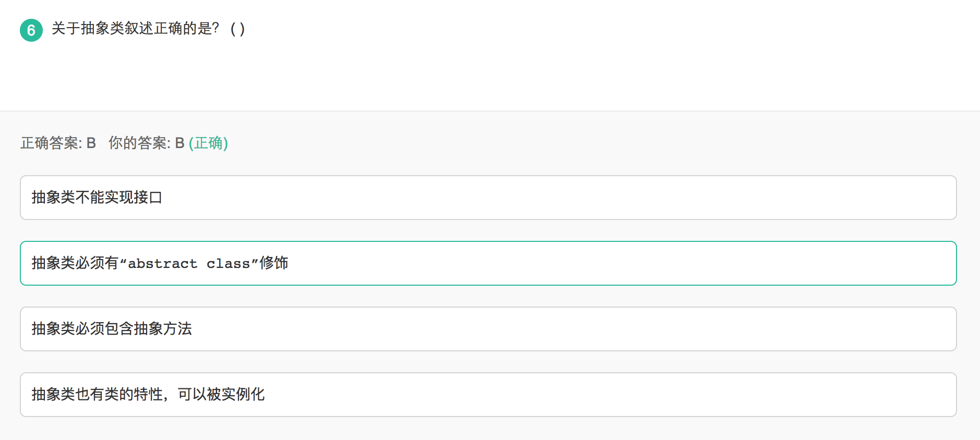Image resolution: width=980 pixels, height=440 pixels.
Task: Click the word 接口 in first option
Action: (148, 197)
